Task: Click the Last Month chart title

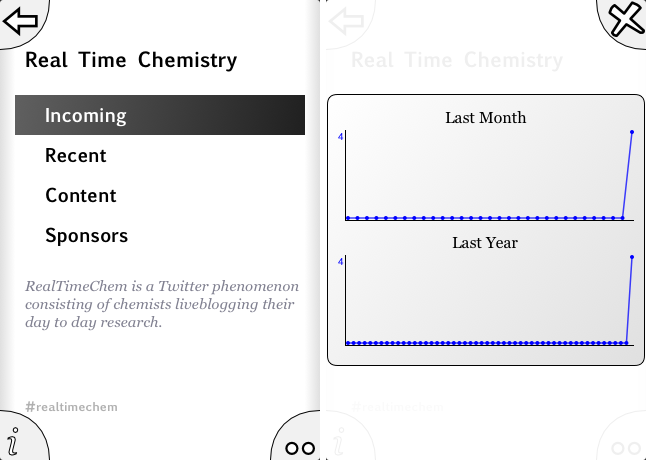Action: pyautogui.click(x=485, y=118)
